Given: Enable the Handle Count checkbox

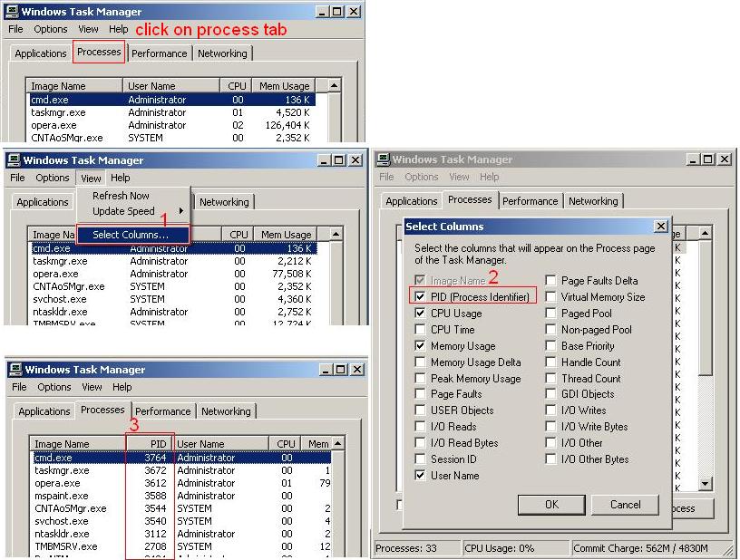Looking at the screenshot, I should [x=551, y=362].
